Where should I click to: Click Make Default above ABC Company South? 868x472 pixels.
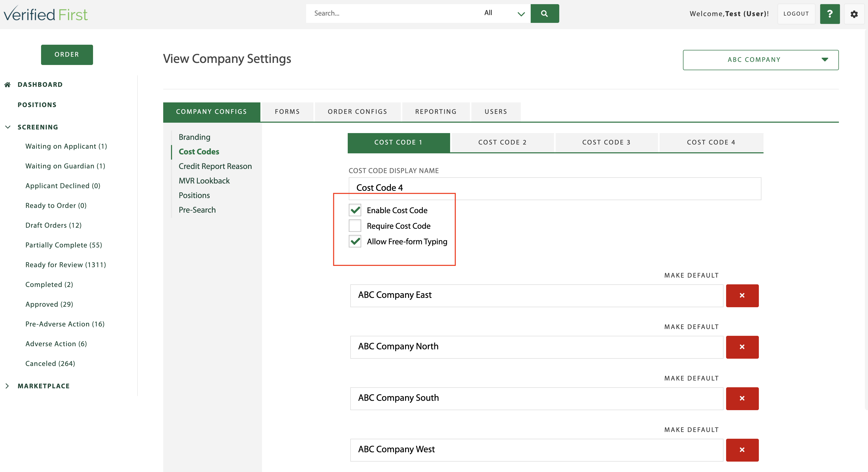(x=692, y=378)
